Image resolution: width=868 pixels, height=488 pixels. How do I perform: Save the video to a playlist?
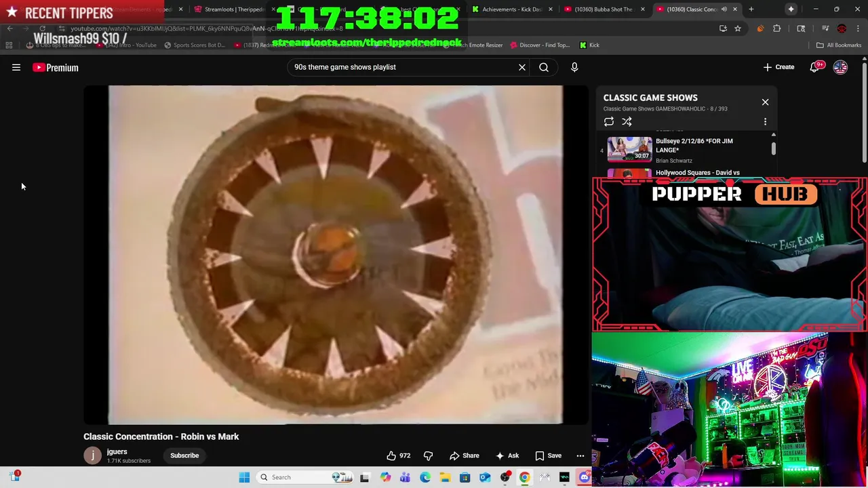pyautogui.click(x=549, y=455)
